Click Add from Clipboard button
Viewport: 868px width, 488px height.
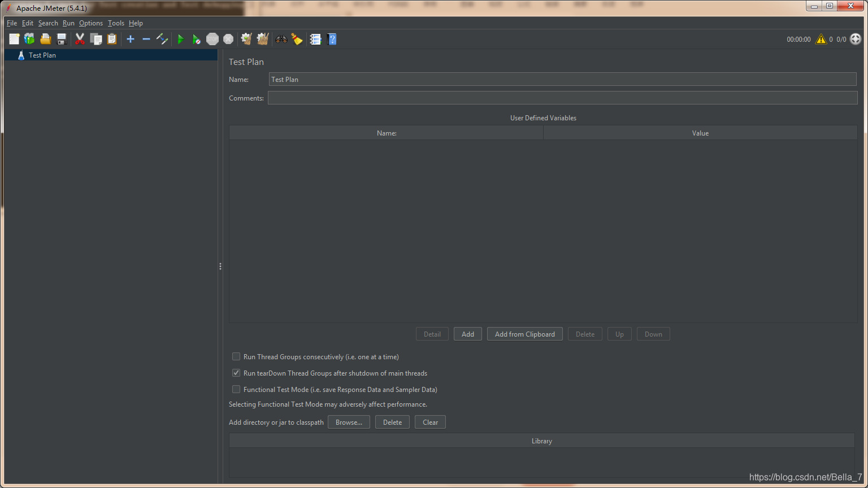pos(525,334)
